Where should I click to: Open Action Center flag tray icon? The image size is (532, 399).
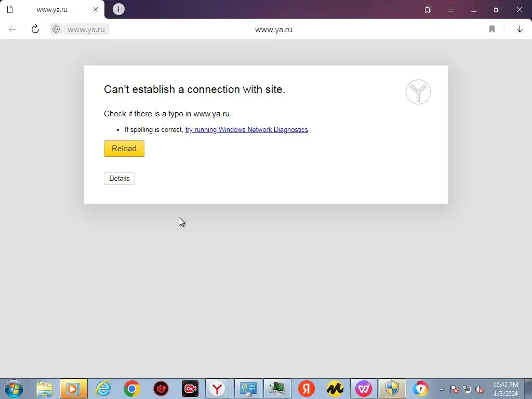click(455, 390)
